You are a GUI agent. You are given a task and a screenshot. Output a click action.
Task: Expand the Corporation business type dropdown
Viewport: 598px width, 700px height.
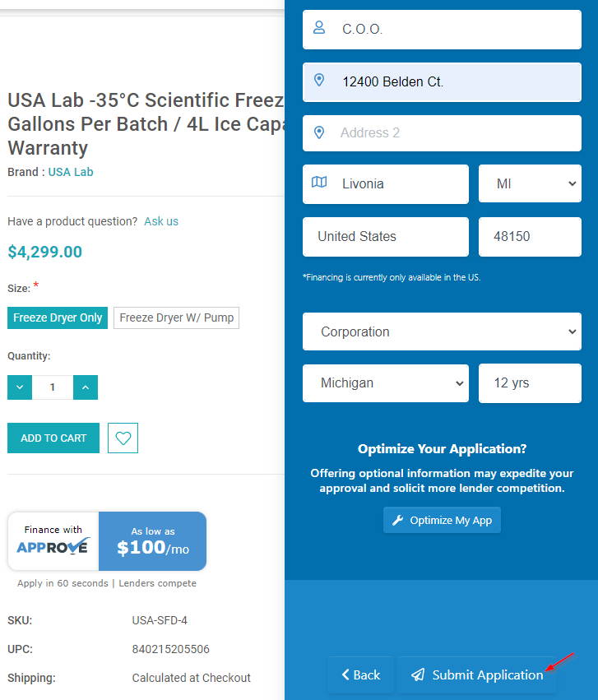click(442, 331)
